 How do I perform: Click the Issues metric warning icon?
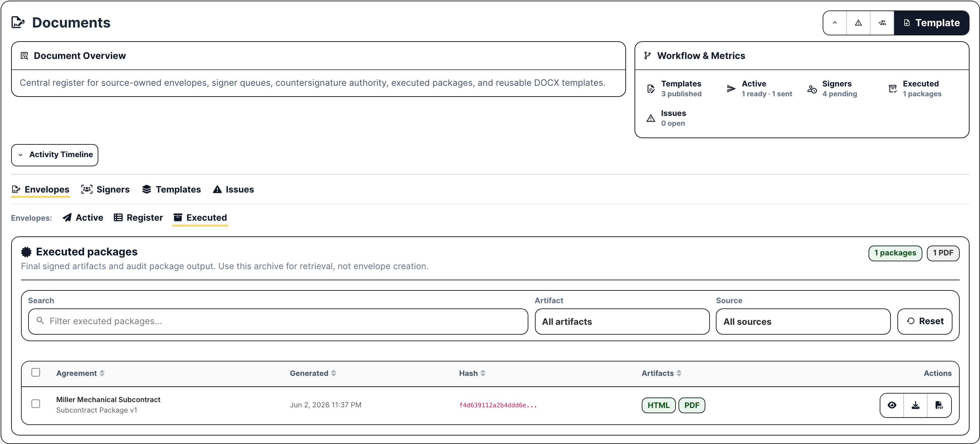pyautogui.click(x=651, y=119)
